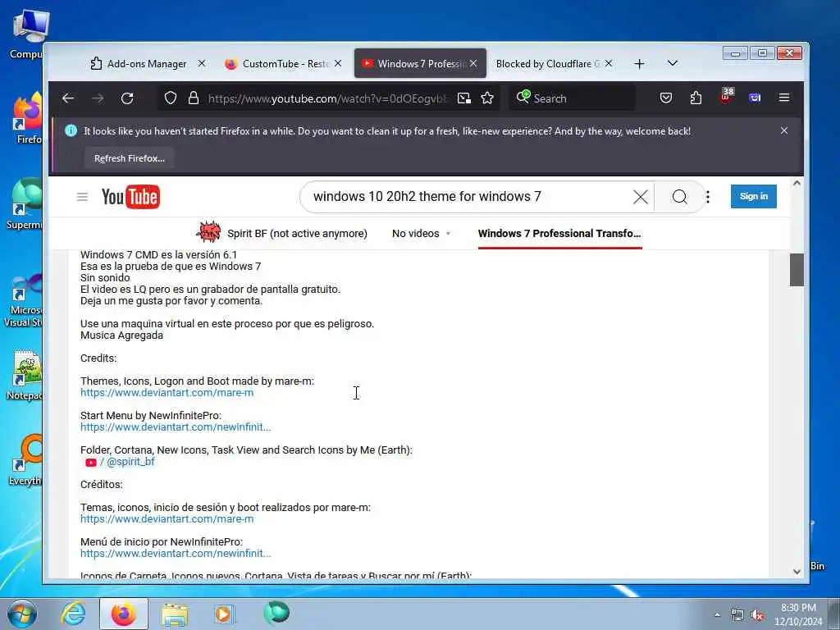Screen dimensions: 840x630
Task: Open the Windows Start orb
Action: pyautogui.click(x=21, y=614)
